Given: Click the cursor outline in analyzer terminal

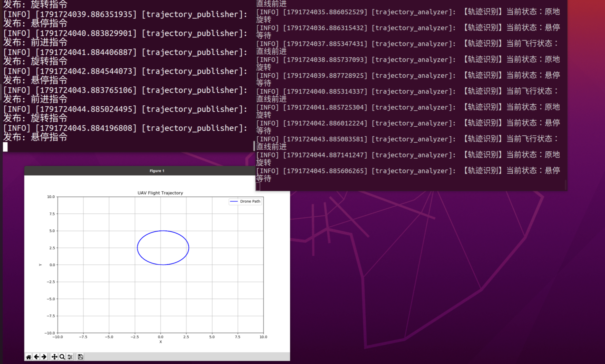Looking at the screenshot, I should pos(258,186).
